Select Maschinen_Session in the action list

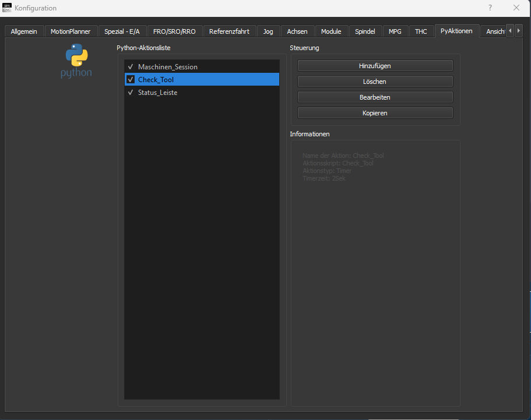click(x=202, y=66)
